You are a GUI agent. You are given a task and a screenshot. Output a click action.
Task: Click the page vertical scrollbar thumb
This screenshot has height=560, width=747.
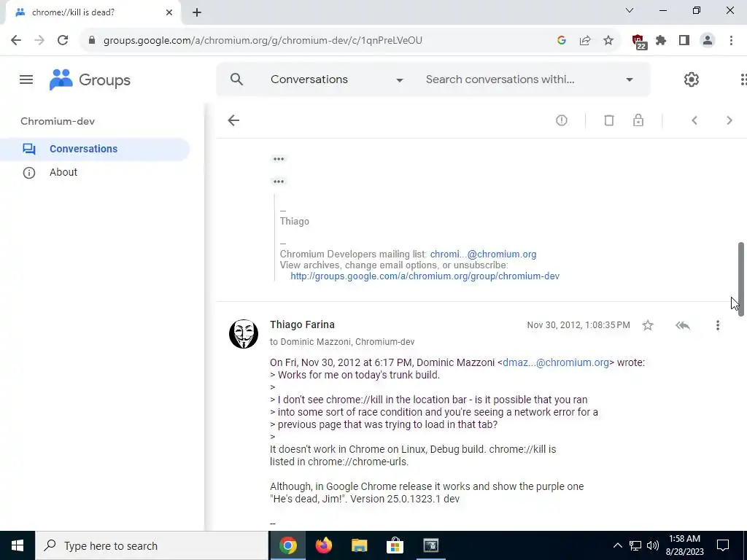pos(741,279)
